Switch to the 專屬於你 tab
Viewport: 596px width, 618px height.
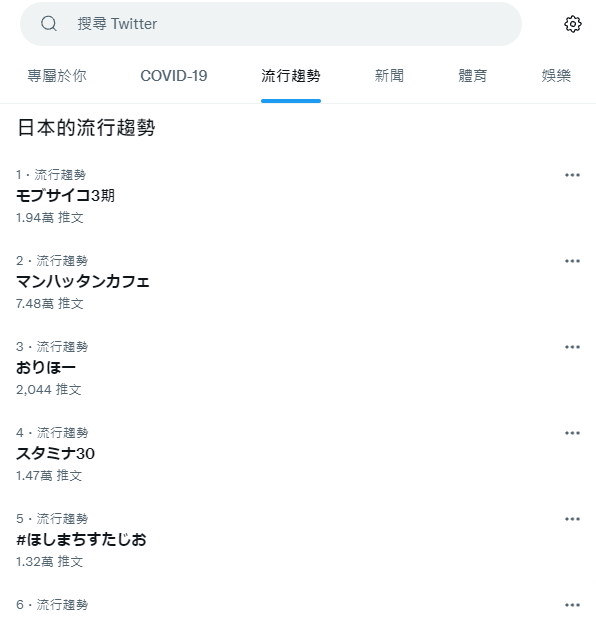coord(57,76)
